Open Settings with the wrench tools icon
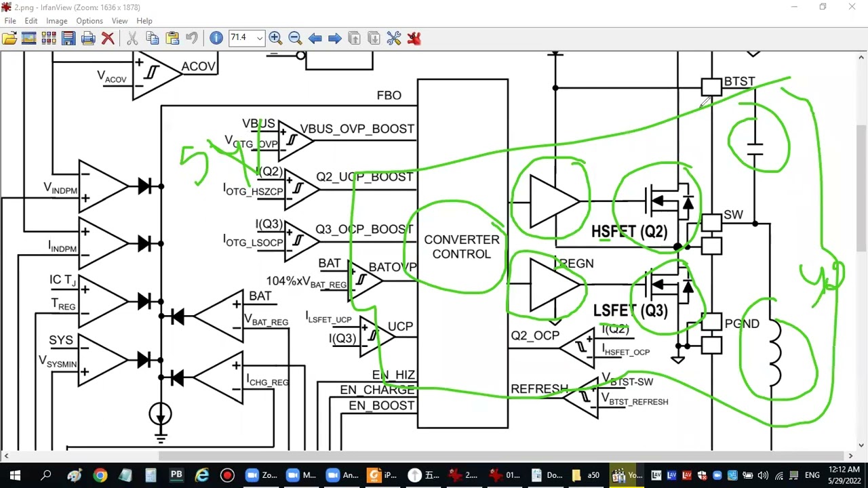 click(394, 39)
